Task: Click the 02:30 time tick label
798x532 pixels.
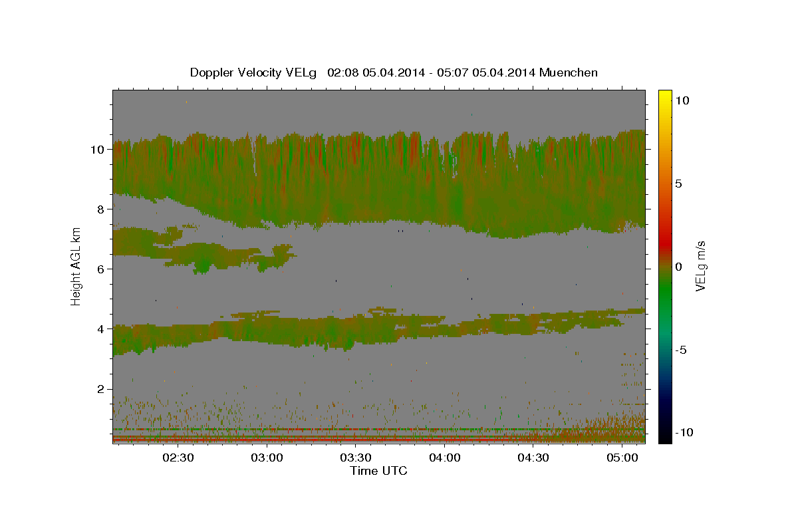Action: (x=178, y=458)
